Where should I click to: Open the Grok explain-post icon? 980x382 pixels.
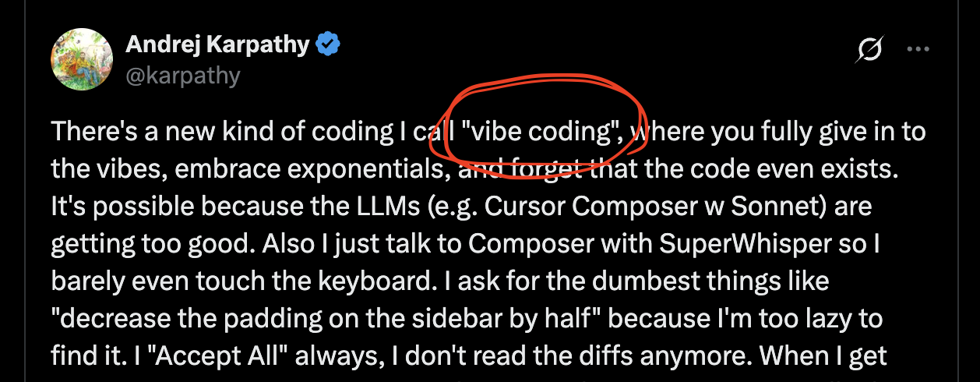click(x=869, y=51)
